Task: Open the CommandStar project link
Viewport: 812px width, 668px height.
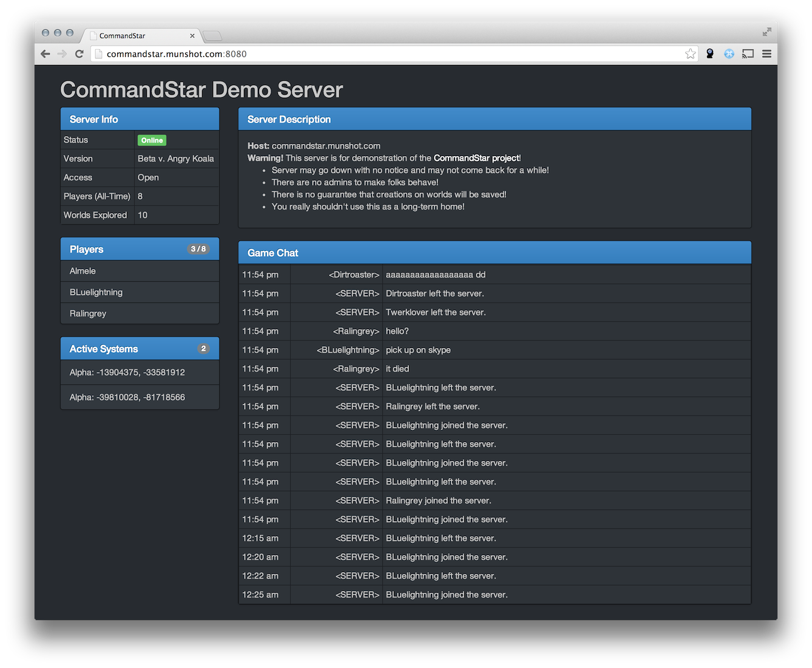Action: [x=476, y=158]
